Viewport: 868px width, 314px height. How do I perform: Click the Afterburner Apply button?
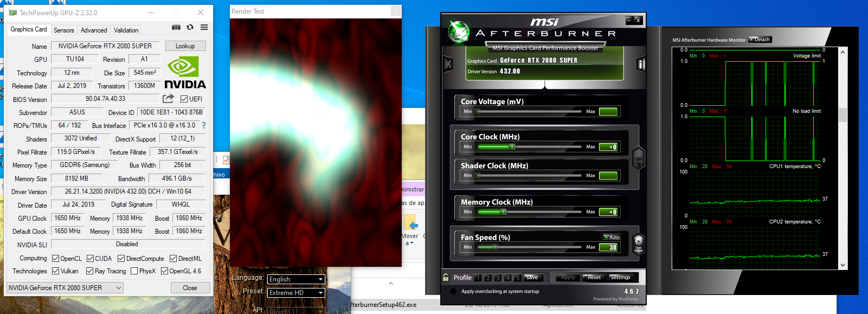pos(568,277)
